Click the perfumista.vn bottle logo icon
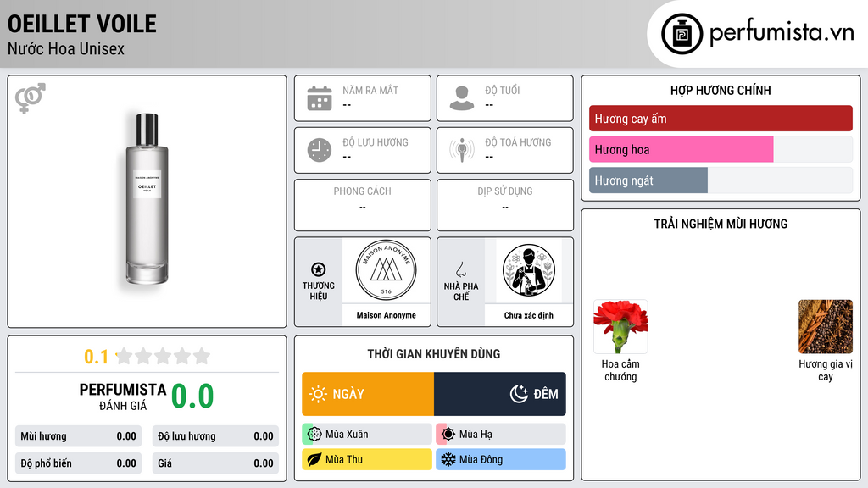 point(682,34)
